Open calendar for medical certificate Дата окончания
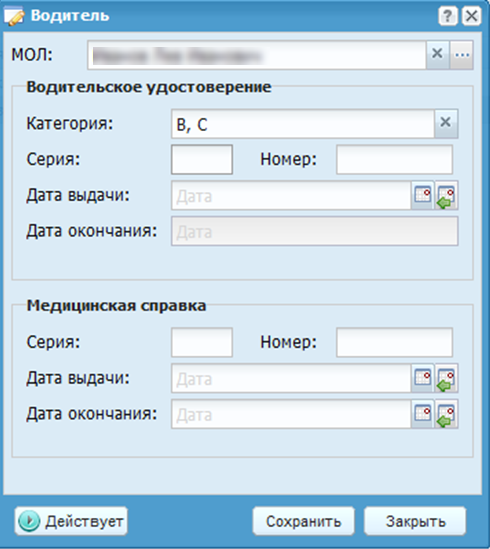The height and width of the screenshot is (549, 490). 422,414
